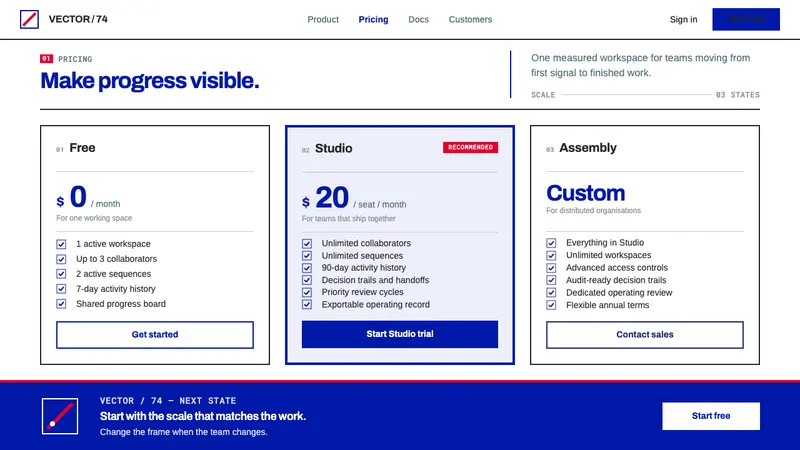This screenshot has height=450, width=800.
Task: Click the checkmark beside 'Everything in Studio'
Action: (551, 243)
